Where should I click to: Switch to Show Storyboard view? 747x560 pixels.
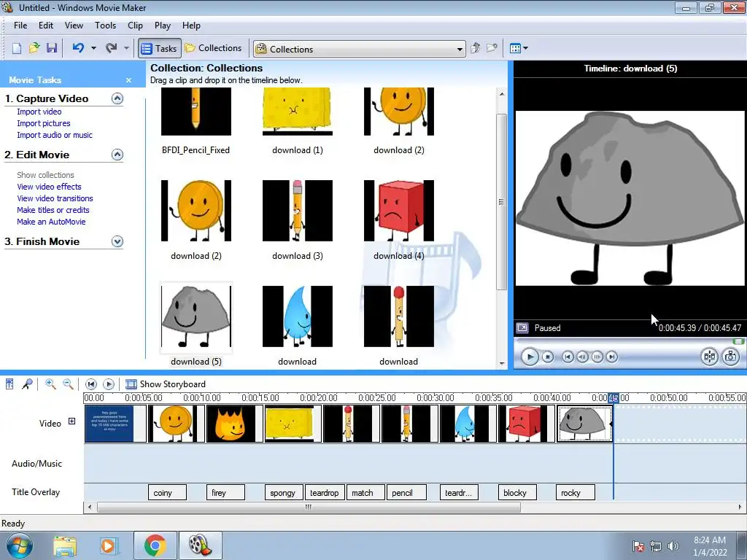coord(166,384)
